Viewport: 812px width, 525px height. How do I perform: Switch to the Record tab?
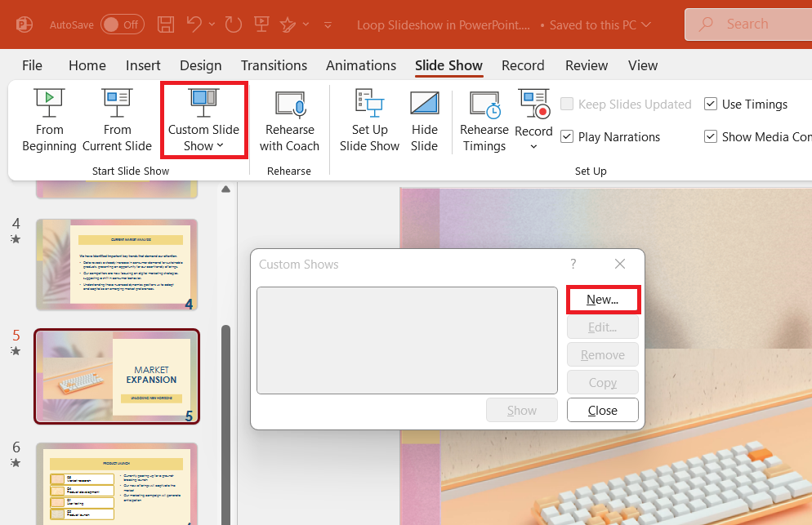(x=523, y=65)
